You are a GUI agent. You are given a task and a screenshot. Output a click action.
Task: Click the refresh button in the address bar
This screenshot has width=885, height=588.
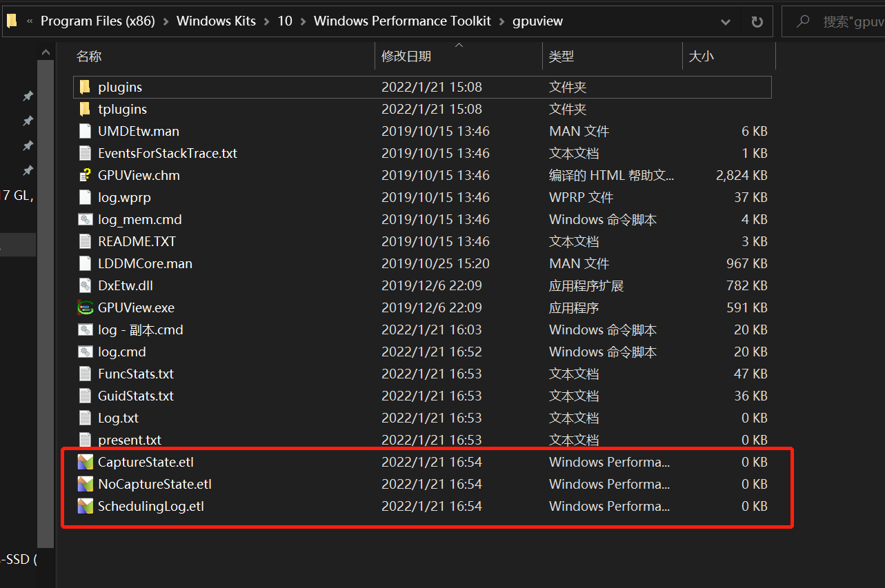(757, 21)
